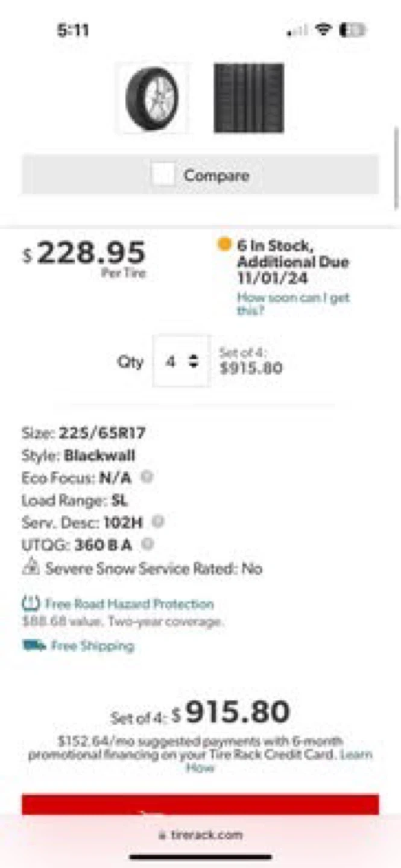Tap the Wi-Fi status bar icon
The width and height of the screenshot is (401, 868).
[324, 30]
